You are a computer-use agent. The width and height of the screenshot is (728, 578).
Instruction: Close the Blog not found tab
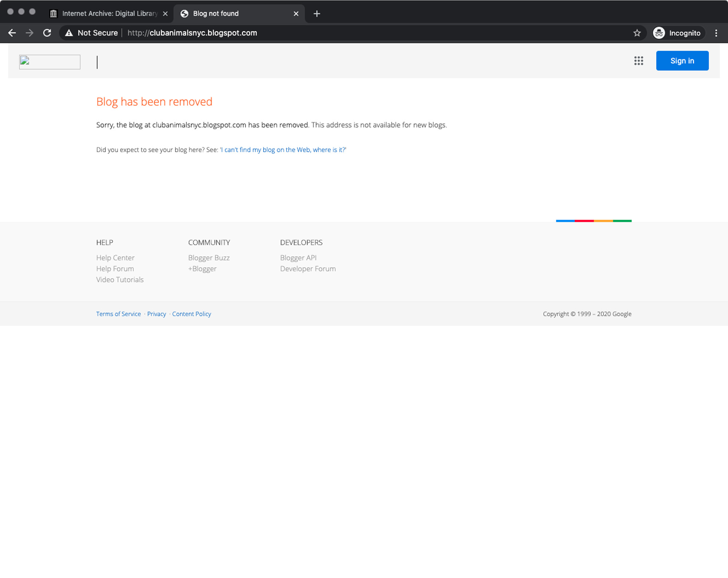[296, 14]
